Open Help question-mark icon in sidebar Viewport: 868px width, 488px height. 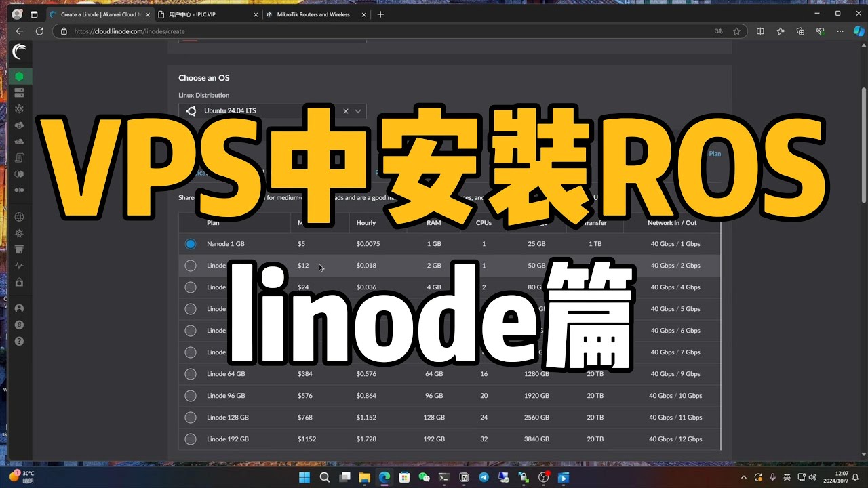pos(19,341)
